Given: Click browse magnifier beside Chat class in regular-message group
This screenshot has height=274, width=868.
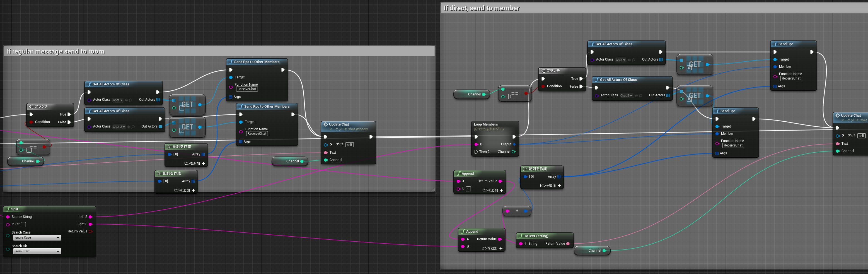Looking at the screenshot, I should pyautogui.click(x=131, y=100).
